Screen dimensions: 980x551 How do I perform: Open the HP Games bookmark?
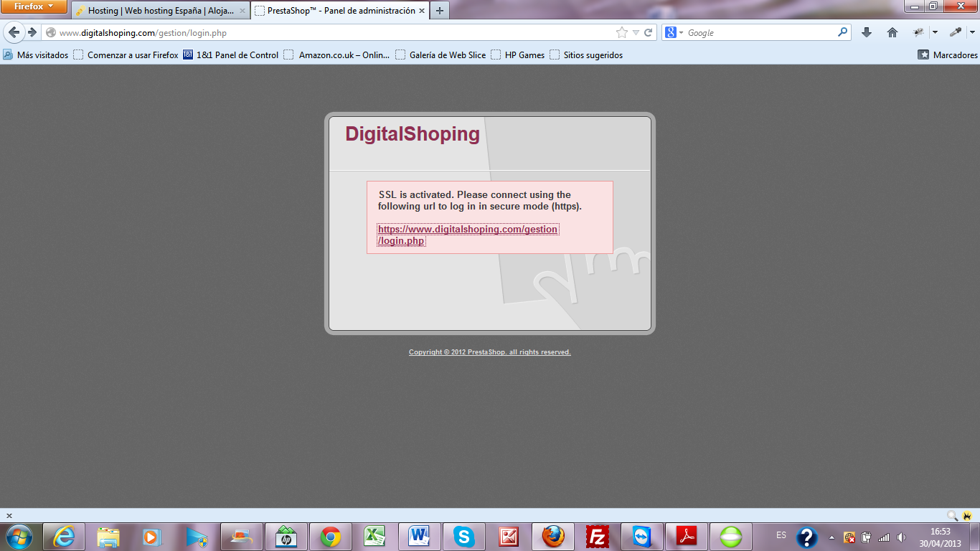coord(518,55)
